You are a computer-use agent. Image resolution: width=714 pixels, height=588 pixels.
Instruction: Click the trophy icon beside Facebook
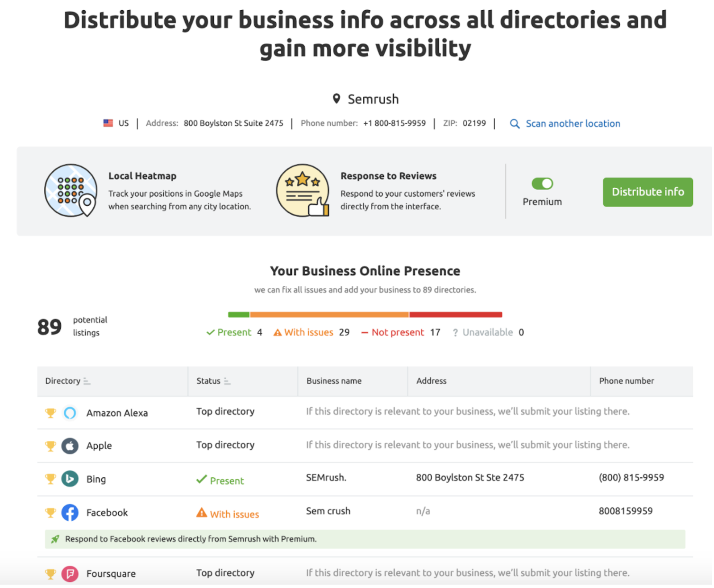click(50, 513)
